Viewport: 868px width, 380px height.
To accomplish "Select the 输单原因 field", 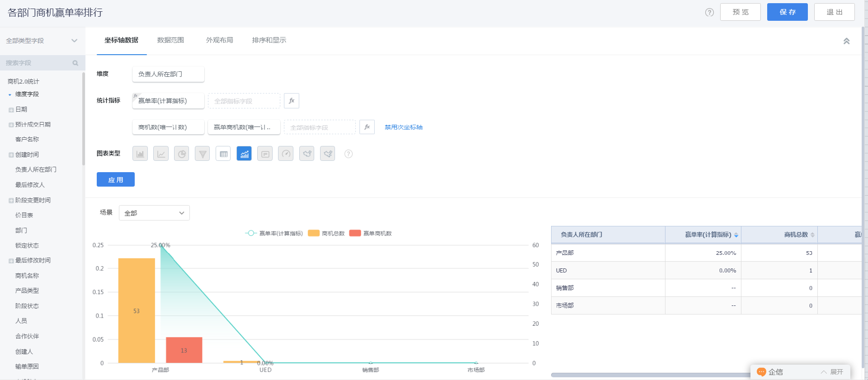I will click(27, 367).
